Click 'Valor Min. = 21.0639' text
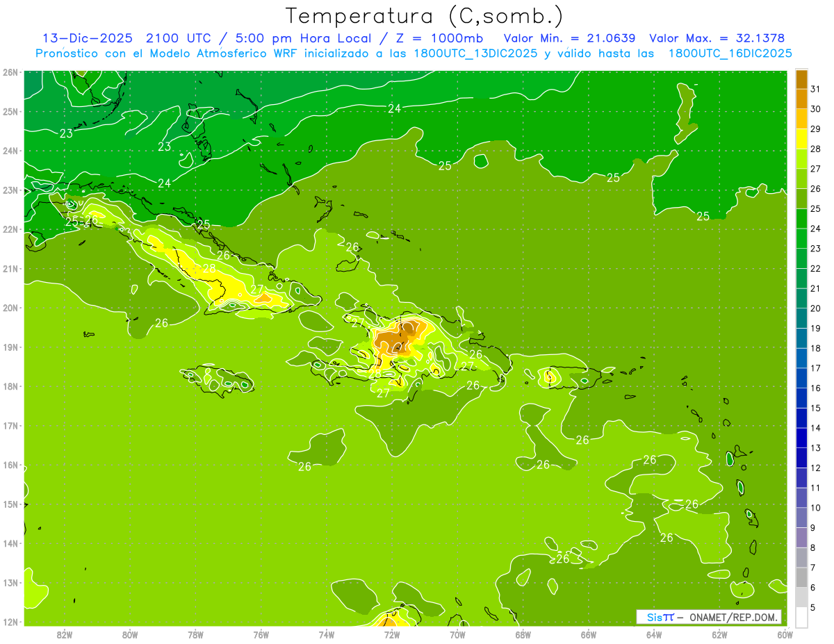The image size is (834, 644). coord(571,38)
